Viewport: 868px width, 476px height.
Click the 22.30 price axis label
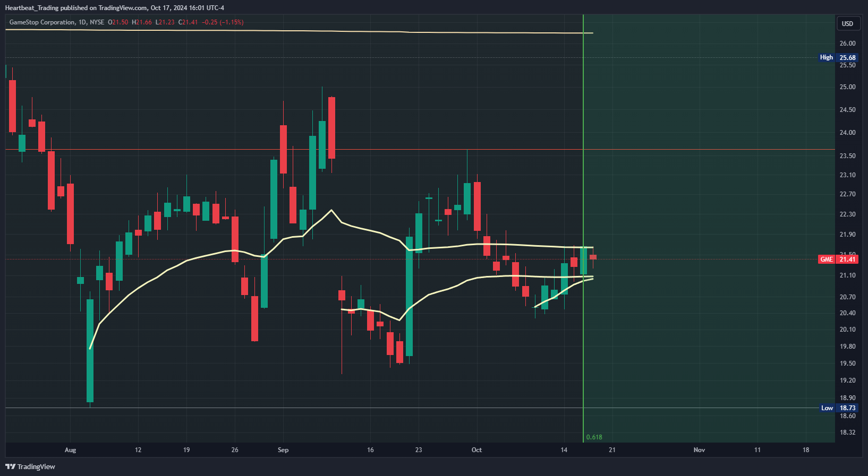848,214
